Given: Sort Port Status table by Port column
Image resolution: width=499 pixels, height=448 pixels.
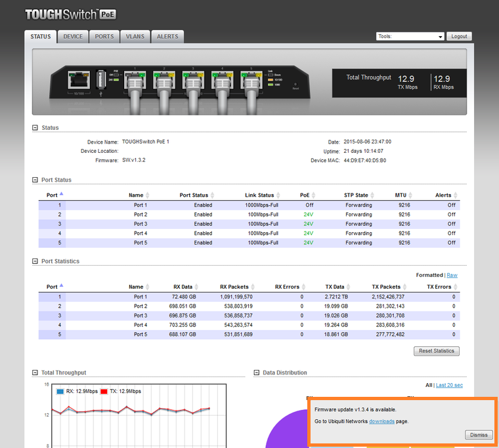Looking at the screenshot, I should tap(54, 195).
